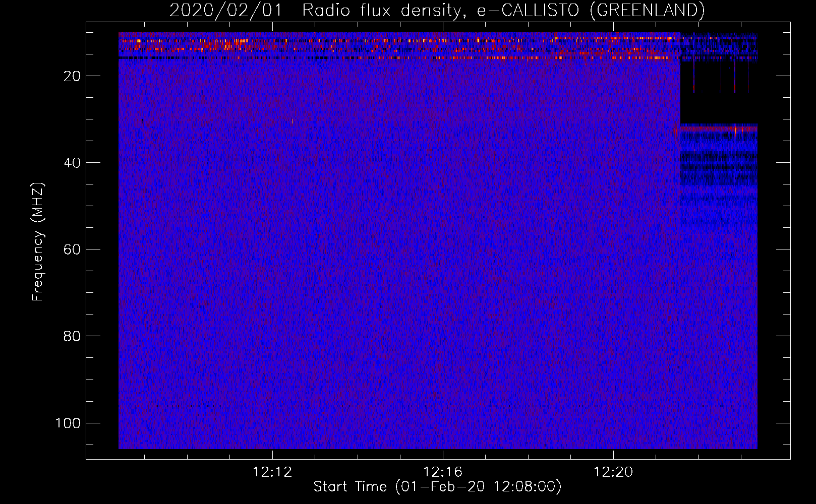Viewport: 816px width, 504px height.
Task: Click the 100 MHz frequency tick label
Action: (x=68, y=423)
